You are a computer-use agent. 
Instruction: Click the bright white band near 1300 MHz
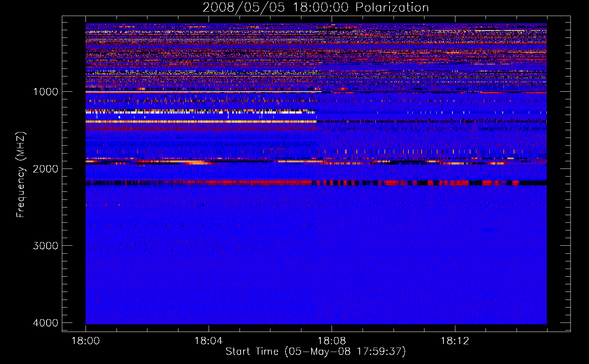tap(200, 112)
